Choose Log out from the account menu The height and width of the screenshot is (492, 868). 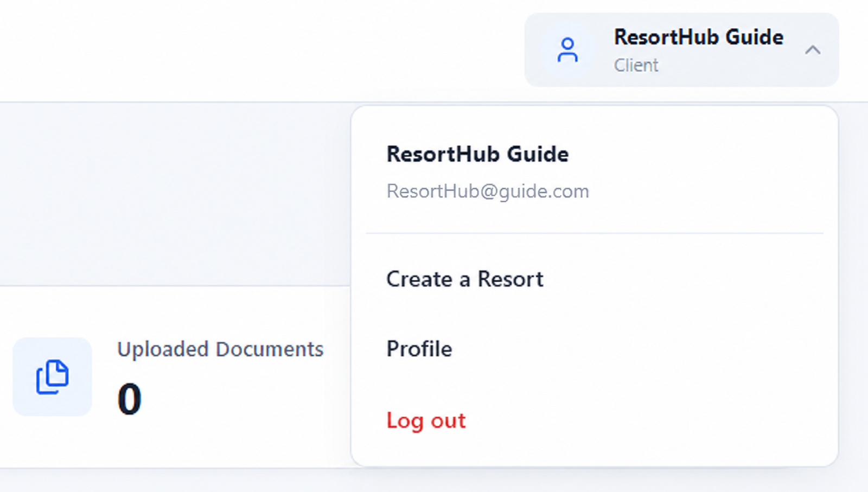(426, 420)
